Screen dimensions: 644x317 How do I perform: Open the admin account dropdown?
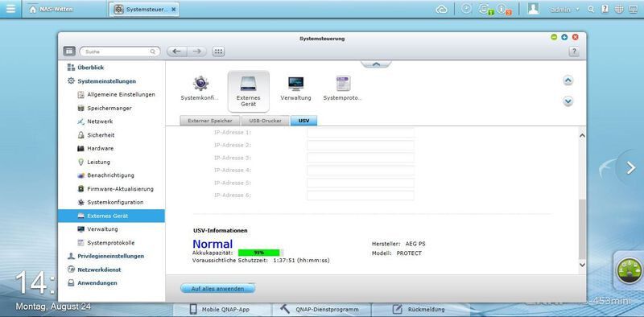click(x=565, y=10)
